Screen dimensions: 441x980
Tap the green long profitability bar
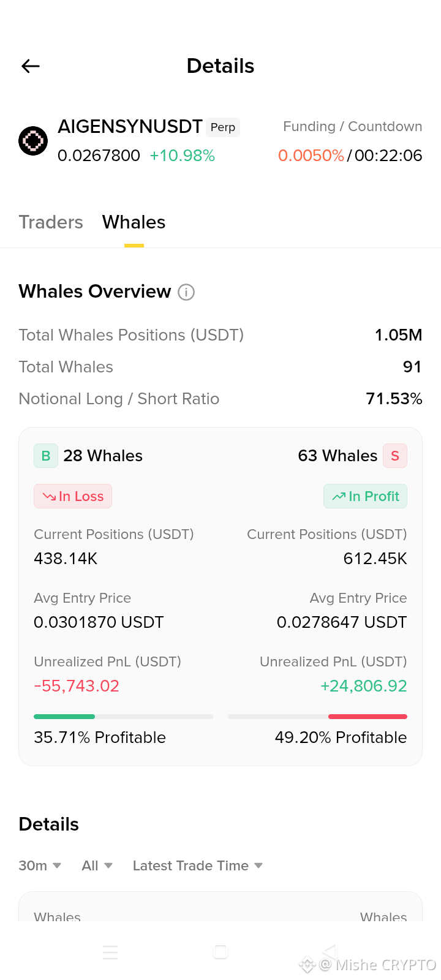[x=64, y=717]
